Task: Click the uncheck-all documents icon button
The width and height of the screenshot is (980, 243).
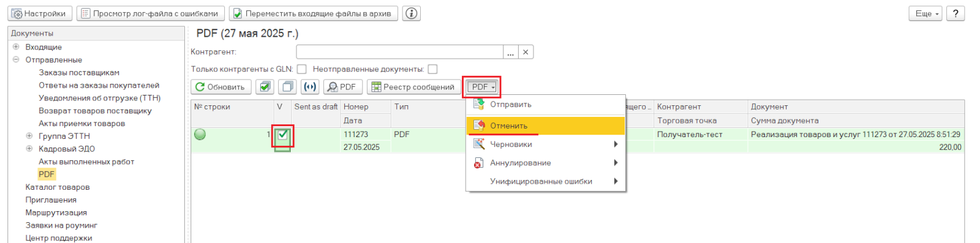Action: click(x=287, y=87)
